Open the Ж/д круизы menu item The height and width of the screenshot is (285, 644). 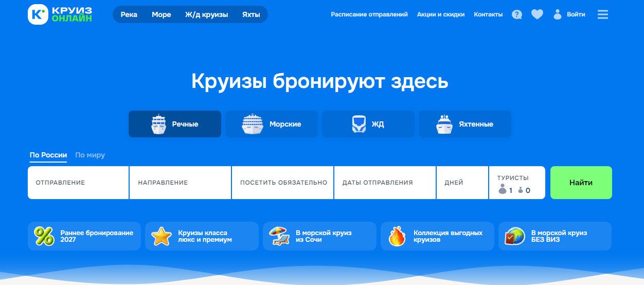click(x=207, y=15)
